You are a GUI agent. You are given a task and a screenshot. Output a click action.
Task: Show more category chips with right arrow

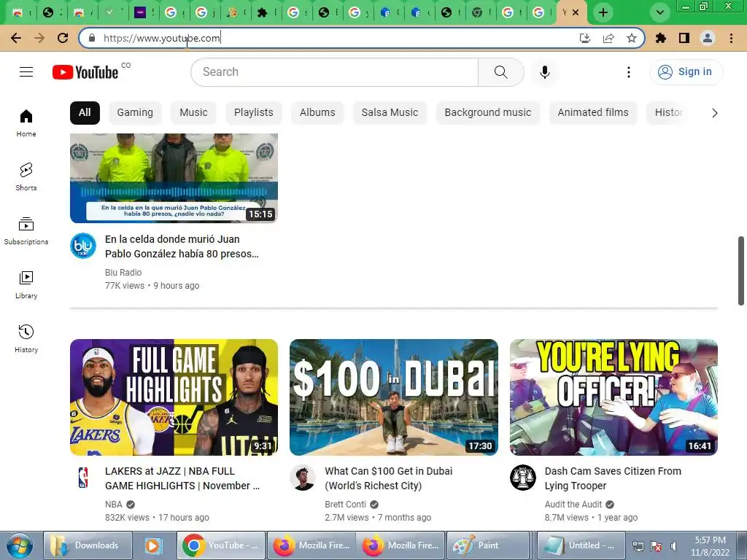(714, 113)
